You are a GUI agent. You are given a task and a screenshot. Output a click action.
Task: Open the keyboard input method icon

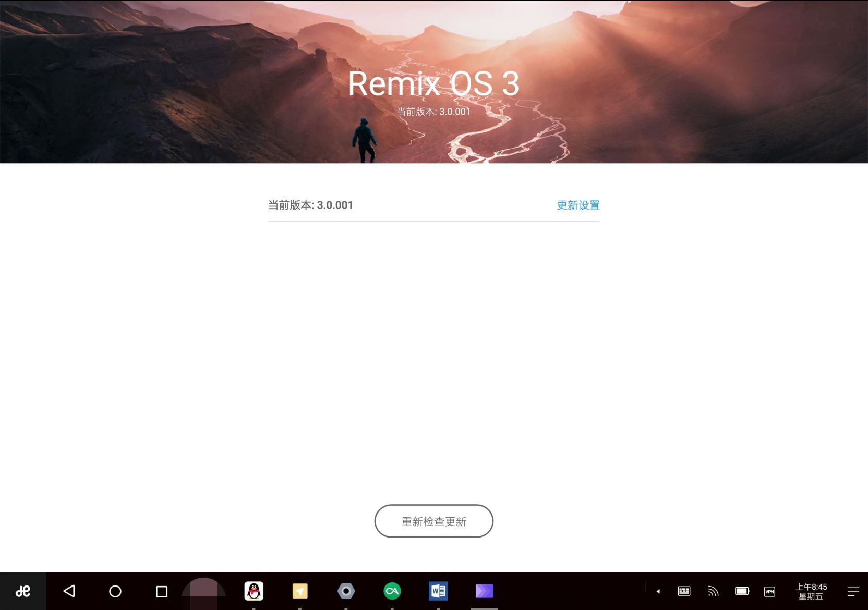(x=684, y=591)
